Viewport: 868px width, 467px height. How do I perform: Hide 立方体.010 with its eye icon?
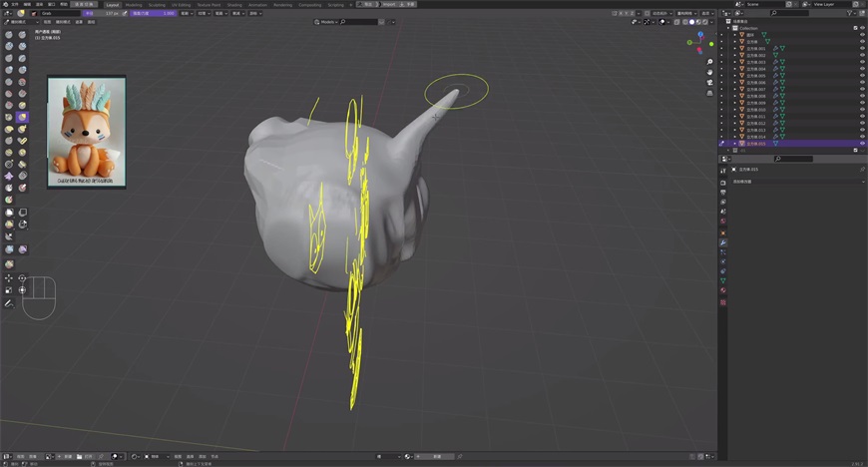coord(862,110)
